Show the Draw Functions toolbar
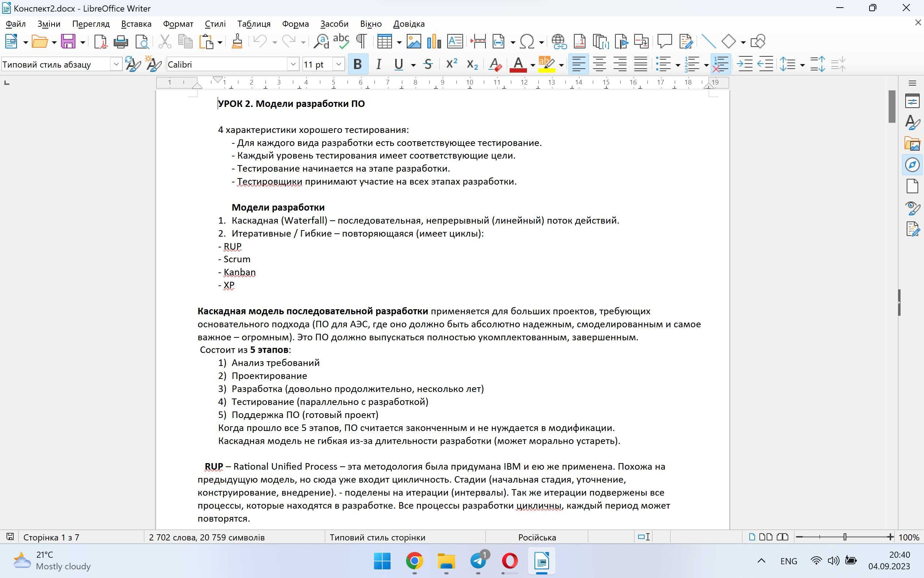Viewport: 924px width, 578px height. point(758,41)
